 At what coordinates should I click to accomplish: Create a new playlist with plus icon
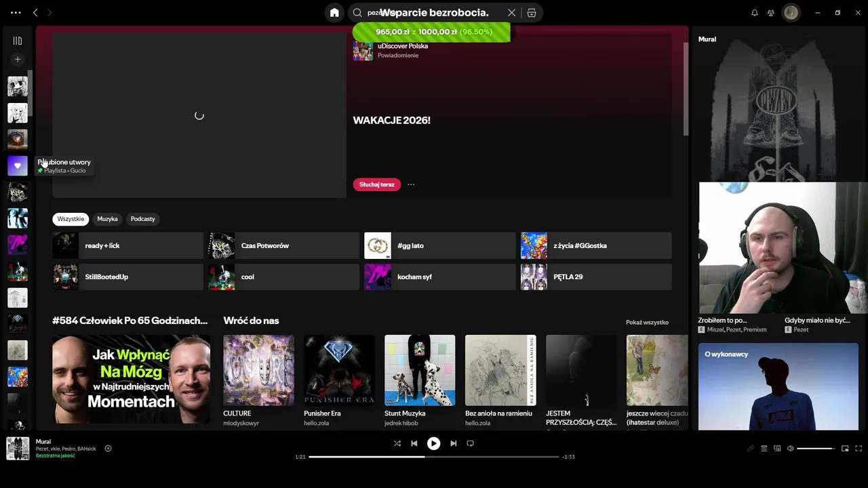point(18,60)
